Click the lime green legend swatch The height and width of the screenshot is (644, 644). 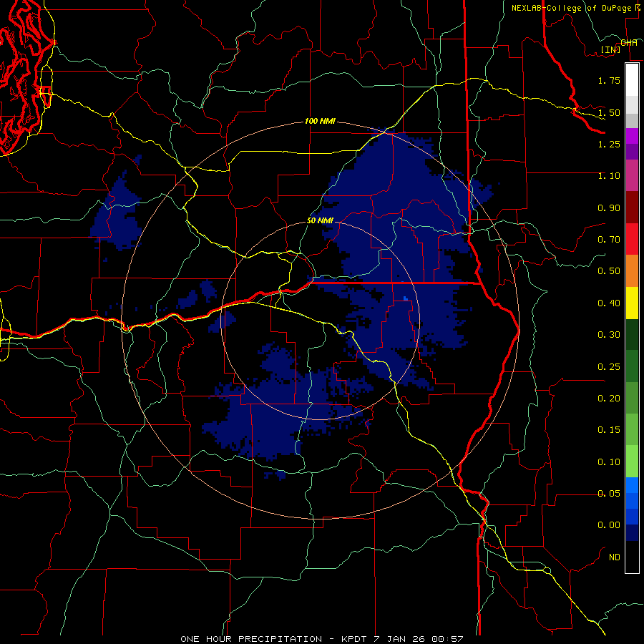coord(632,462)
